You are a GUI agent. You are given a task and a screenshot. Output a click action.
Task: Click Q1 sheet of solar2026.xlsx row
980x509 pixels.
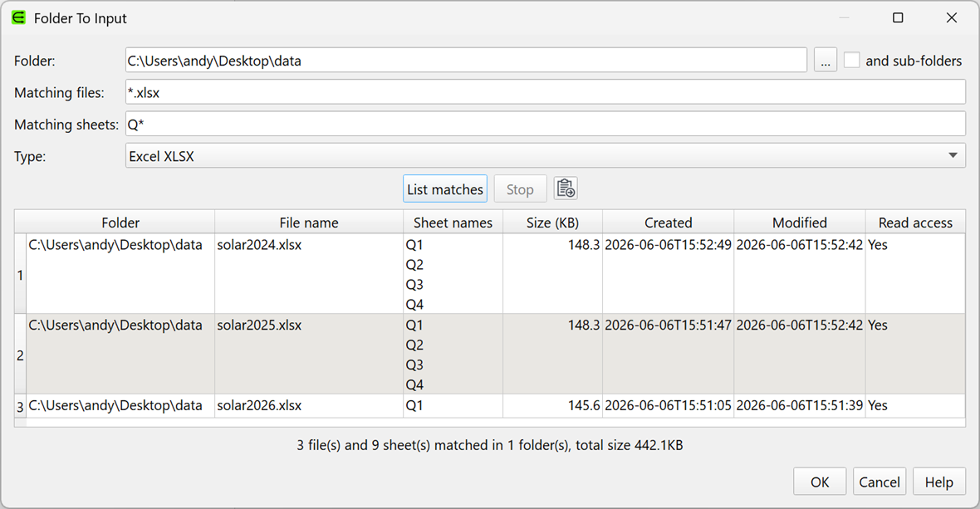click(414, 405)
